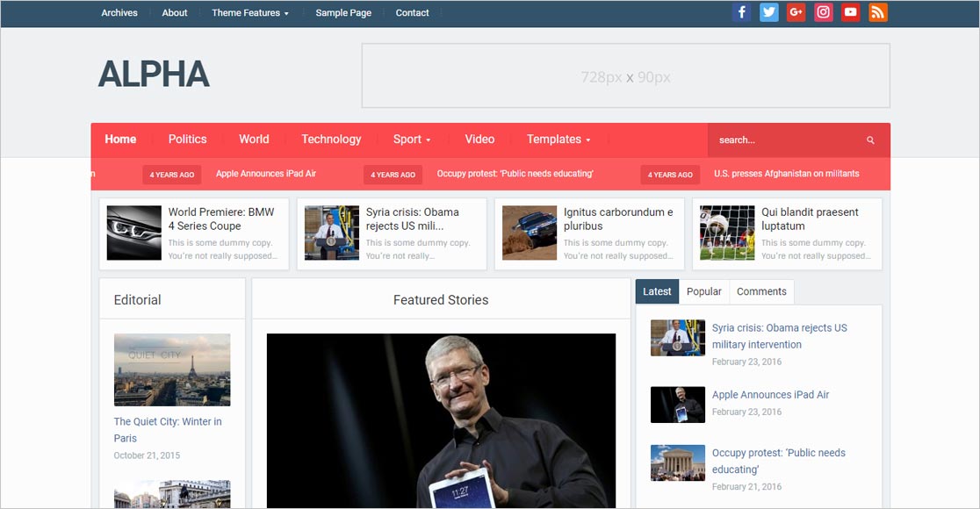This screenshot has height=509, width=980.
Task: Open Ignitus carborundum e pluribus article
Action: click(618, 219)
